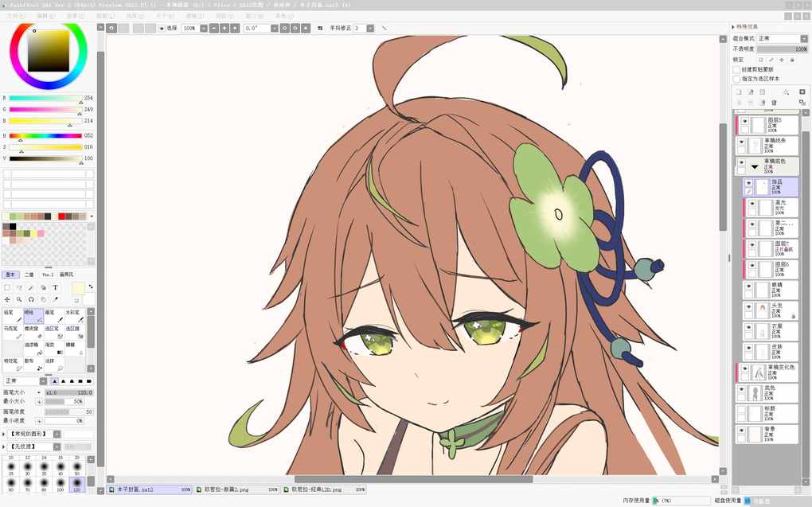Switch to 本子封面.sai2 document tab
Image resolution: width=812 pixels, height=507 pixels.
[149, 489]
